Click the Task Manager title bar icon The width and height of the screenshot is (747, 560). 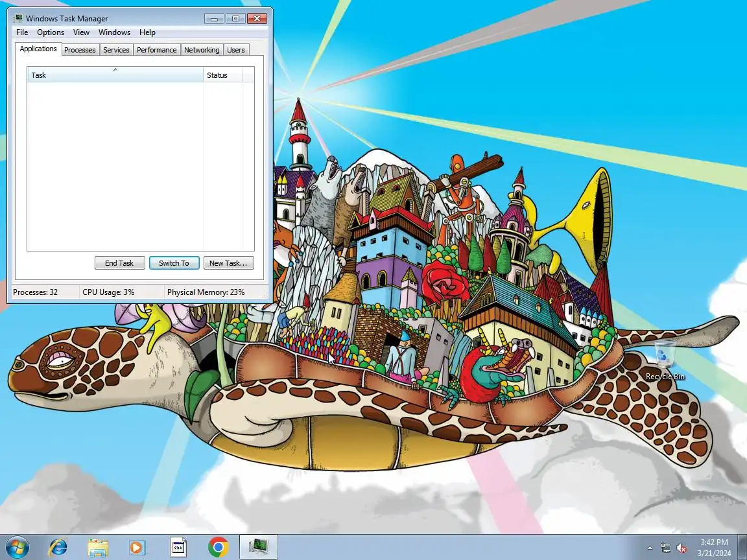tap(19, 19)
